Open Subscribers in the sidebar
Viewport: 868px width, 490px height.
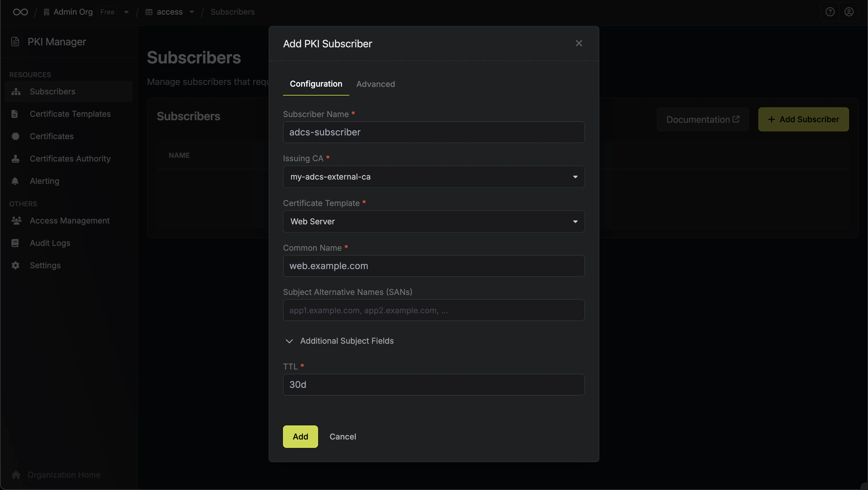pyautogui.click(x=69, y=92)
